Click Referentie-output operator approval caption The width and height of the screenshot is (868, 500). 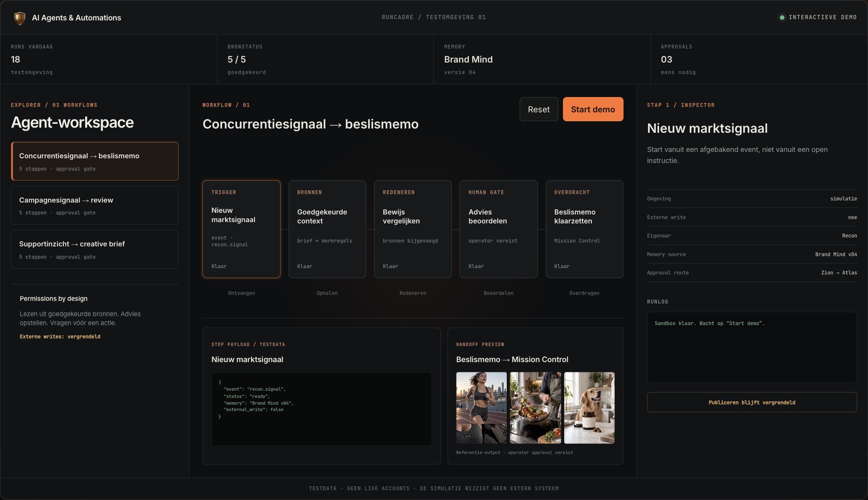click(514, 453)
